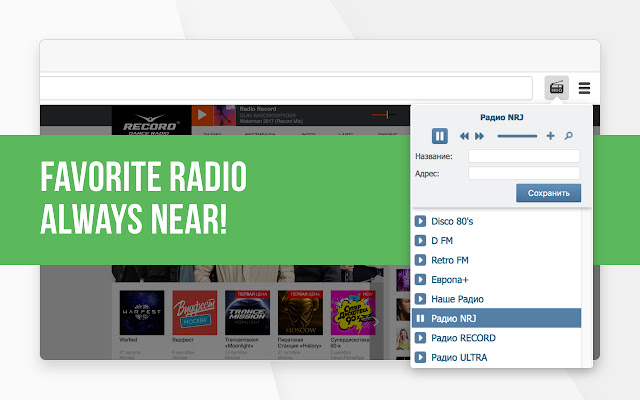Select Радио ULTRA station name
Screen dimensions: 640x400
pyautogui.click(x=459, y=358)
